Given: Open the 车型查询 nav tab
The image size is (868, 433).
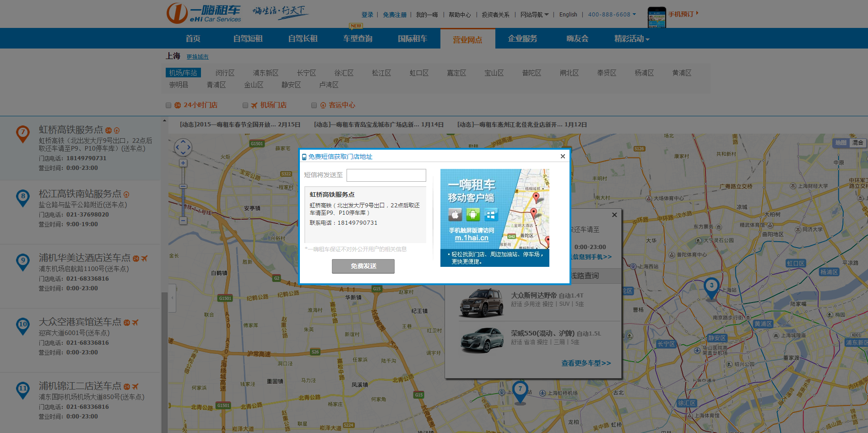Looking at the screenshot, I should coord(358,38).
